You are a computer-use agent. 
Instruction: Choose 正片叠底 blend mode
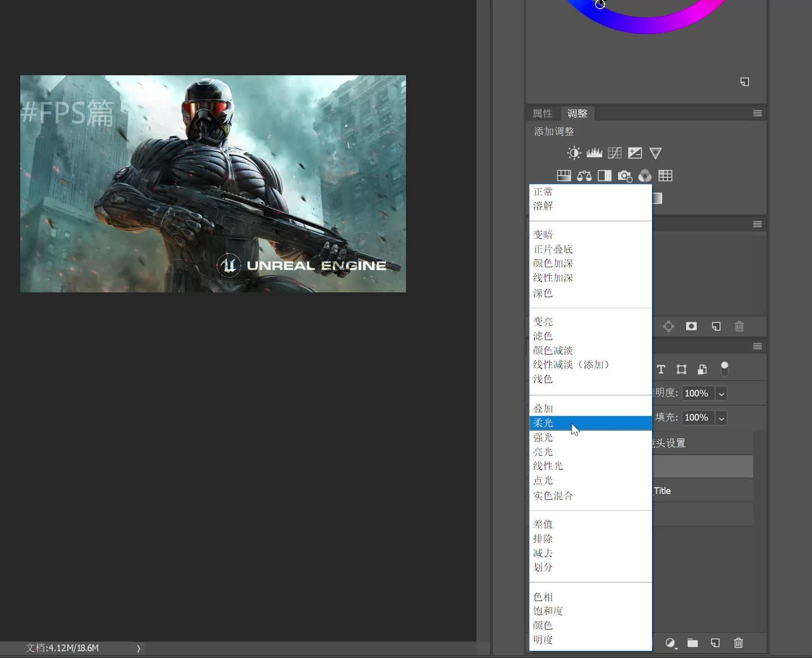click(591, 249)
